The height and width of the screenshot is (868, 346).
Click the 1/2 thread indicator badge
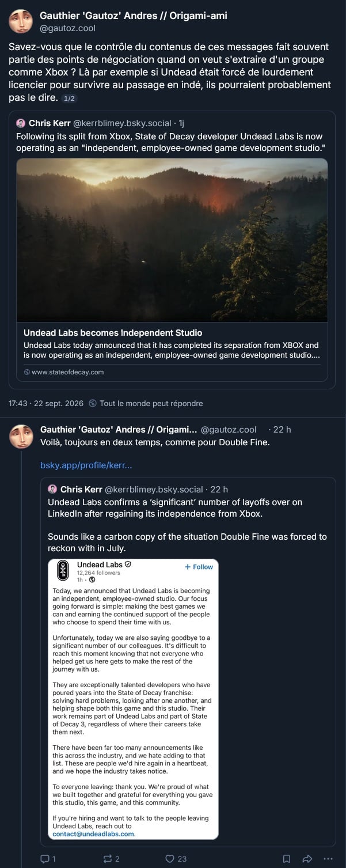tap(69, 98)
